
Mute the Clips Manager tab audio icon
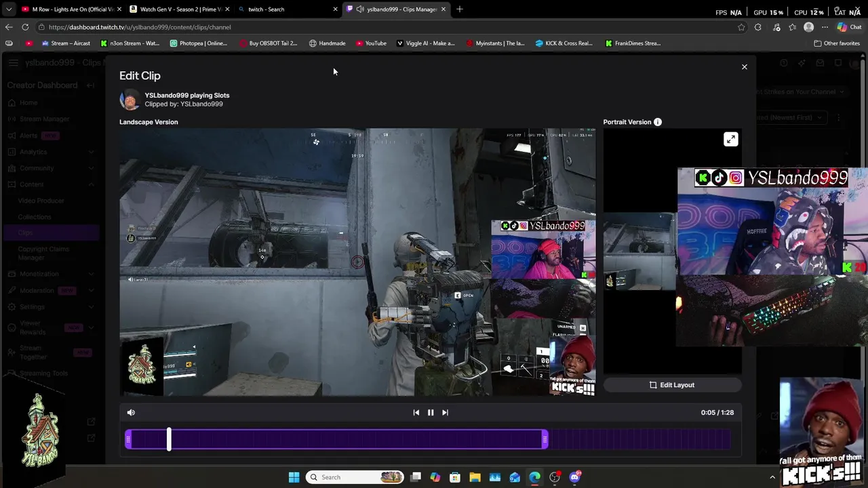[x=360, y=9]
